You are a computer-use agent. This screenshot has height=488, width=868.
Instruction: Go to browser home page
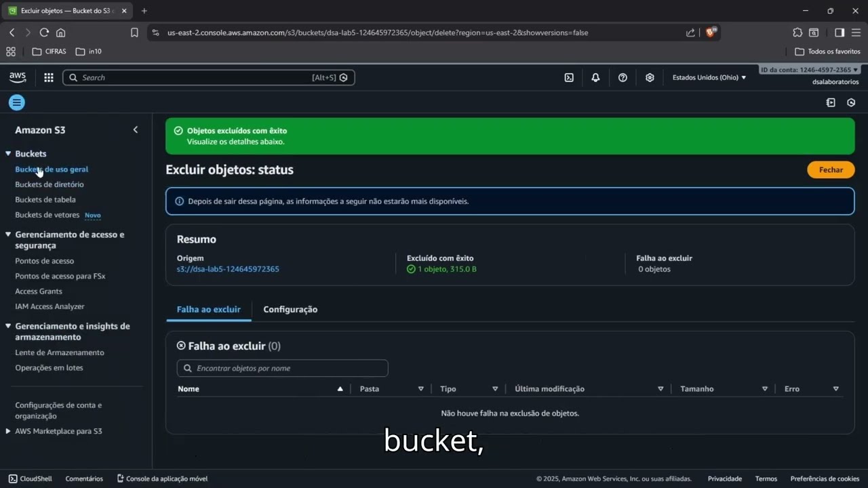click(x=61, y=33)
